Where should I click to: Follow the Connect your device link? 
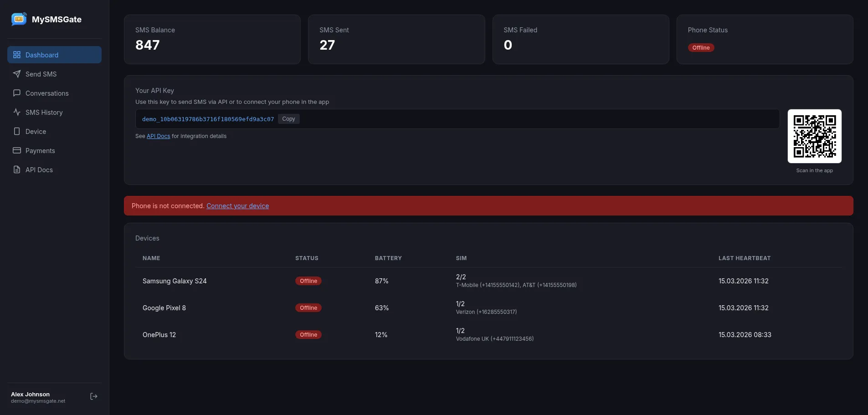[237, 206]
